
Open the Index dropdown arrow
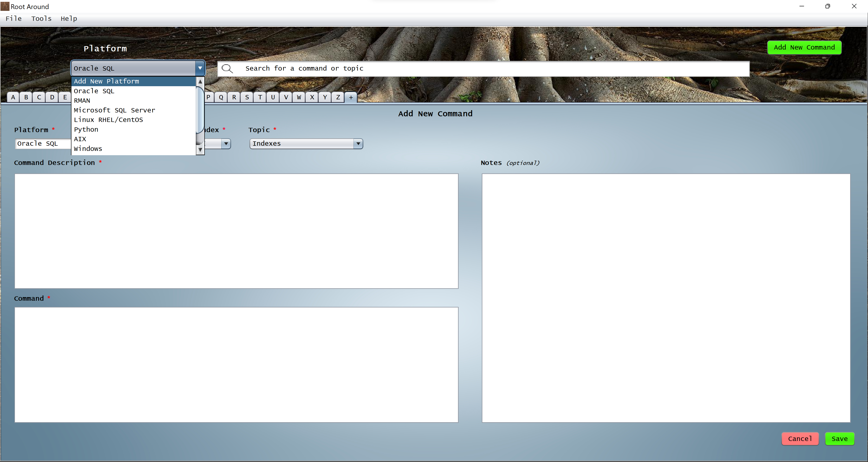coord(226,144)
